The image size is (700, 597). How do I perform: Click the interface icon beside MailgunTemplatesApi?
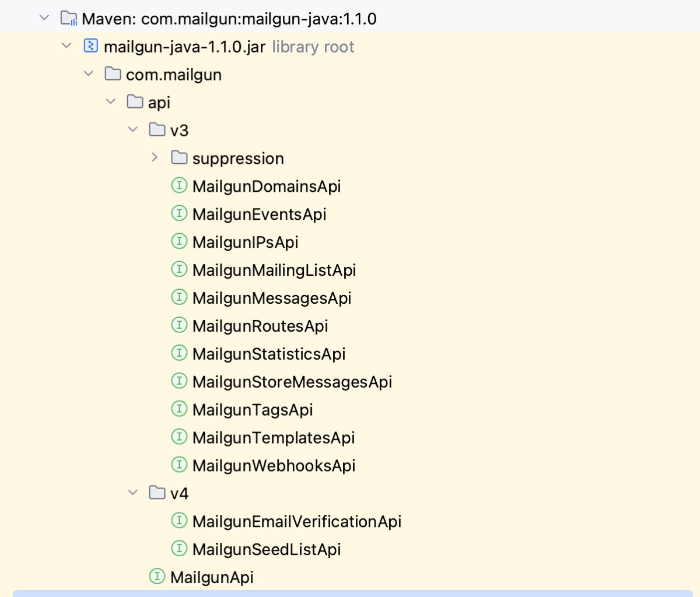pyautogui.click(x=179, y=437)
